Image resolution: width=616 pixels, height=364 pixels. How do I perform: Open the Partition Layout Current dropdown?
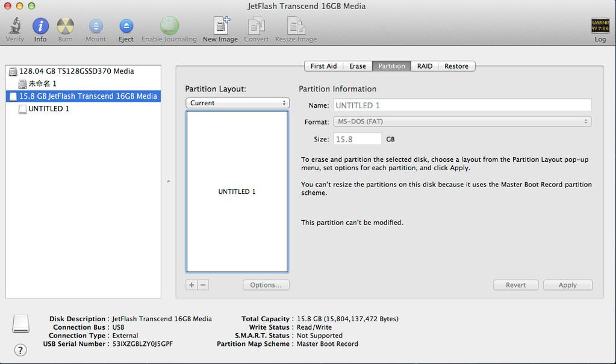(237, 103)
